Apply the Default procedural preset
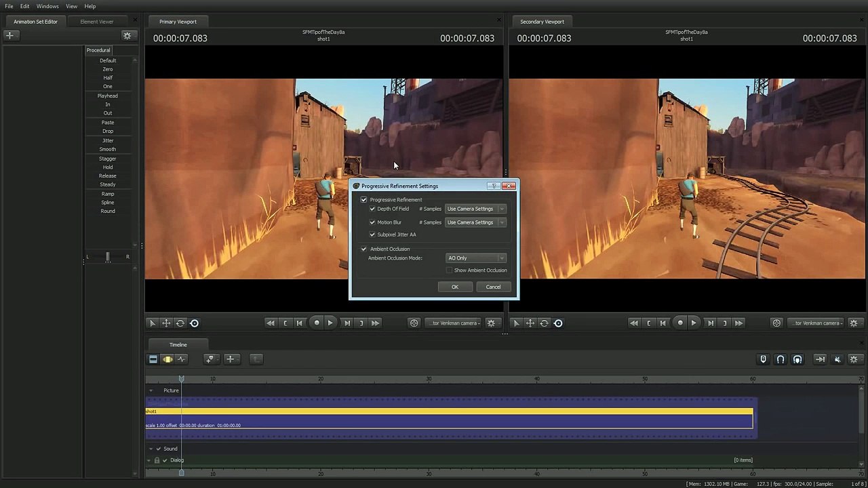This screenshot has height=488, width=868. click(108, 60)
